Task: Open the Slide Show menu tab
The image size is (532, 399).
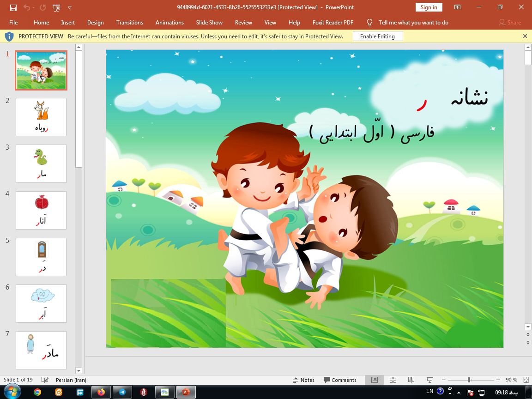Action: (x=209, y=22)
